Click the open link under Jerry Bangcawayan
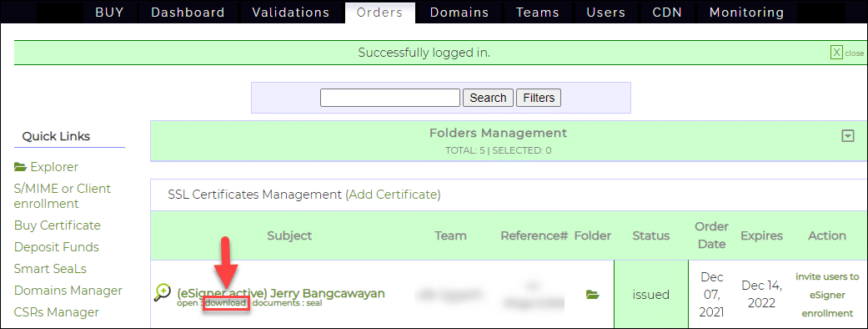 coord(187,303)
